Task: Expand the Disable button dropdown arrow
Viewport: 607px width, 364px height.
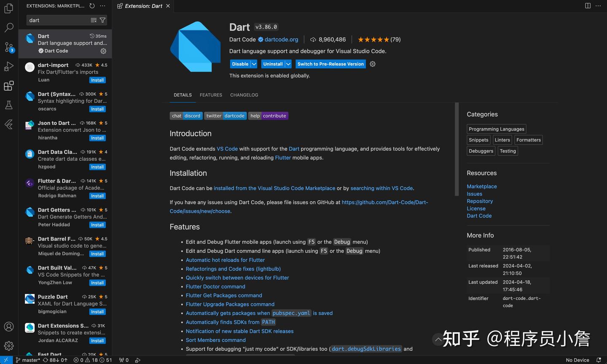Action: tap(254, 64)
